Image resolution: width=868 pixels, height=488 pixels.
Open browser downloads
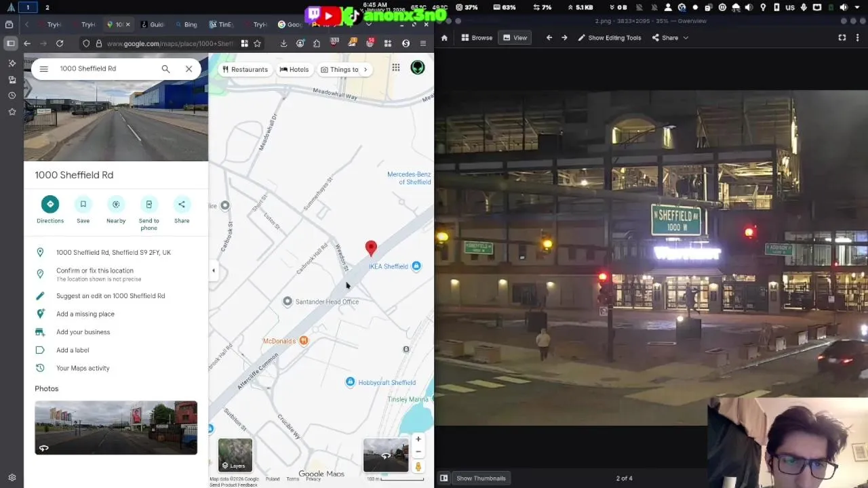(x=283, y=43)
